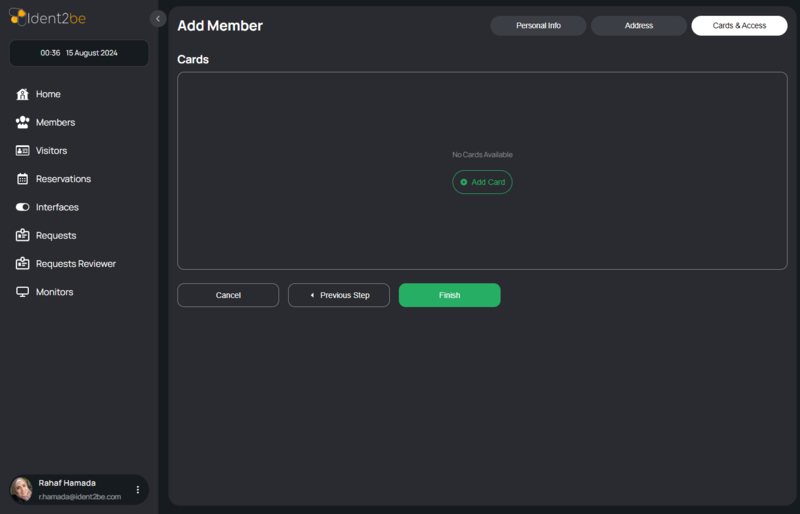Open Home from sidebar menu
This screenshot has width=800, height=514.
[x=48, y=94]
